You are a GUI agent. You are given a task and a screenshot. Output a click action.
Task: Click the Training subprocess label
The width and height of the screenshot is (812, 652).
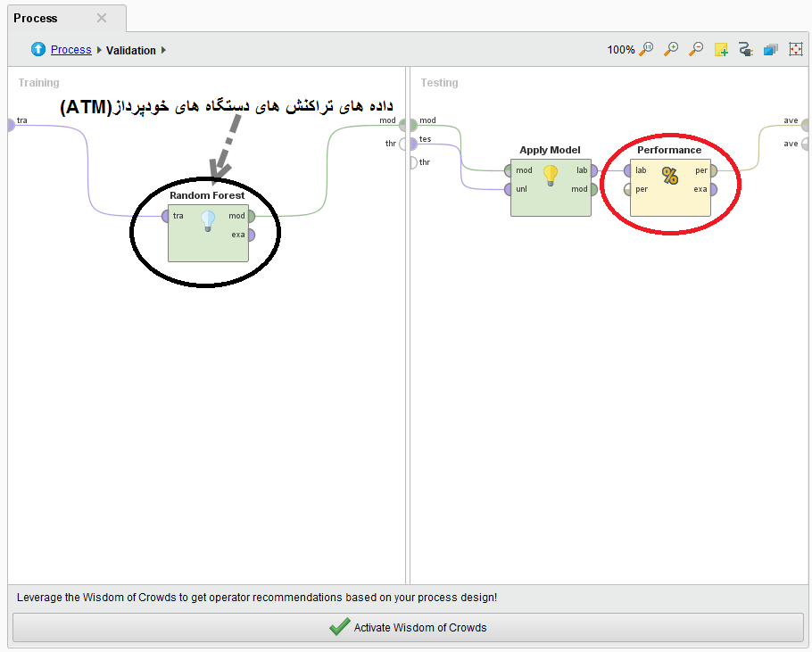(x=39, y=83)
